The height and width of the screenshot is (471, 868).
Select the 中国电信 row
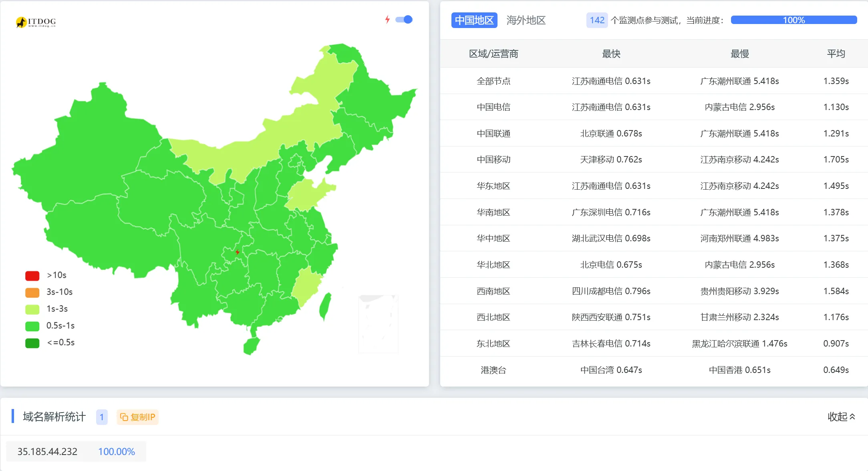(x=493, y=107)
